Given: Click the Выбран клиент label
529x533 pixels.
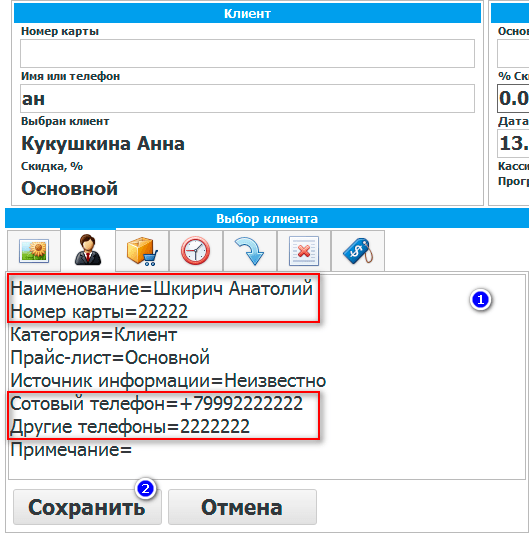Looking at the screenshot, I should pos(65,121).
